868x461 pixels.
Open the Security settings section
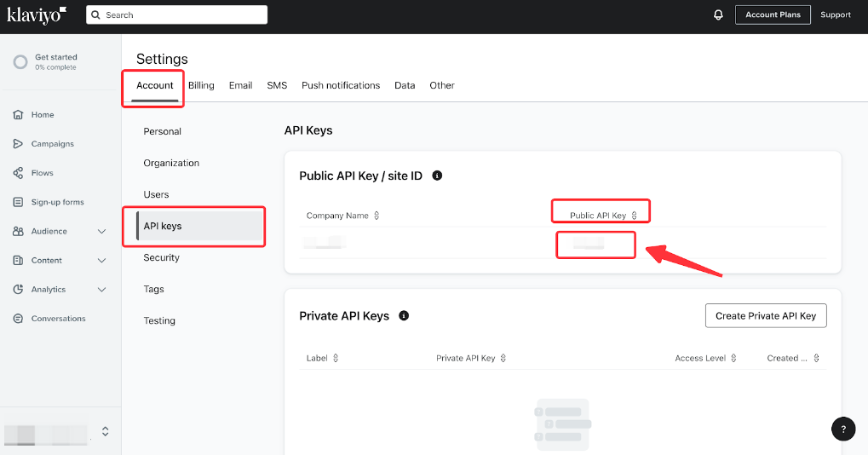coord(161,257)
